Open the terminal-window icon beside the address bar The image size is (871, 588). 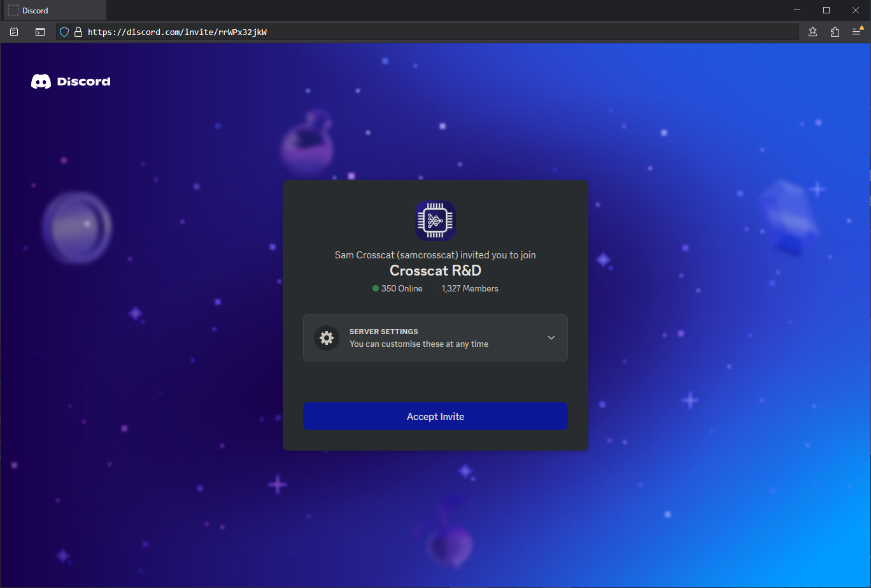coord(40,32)
